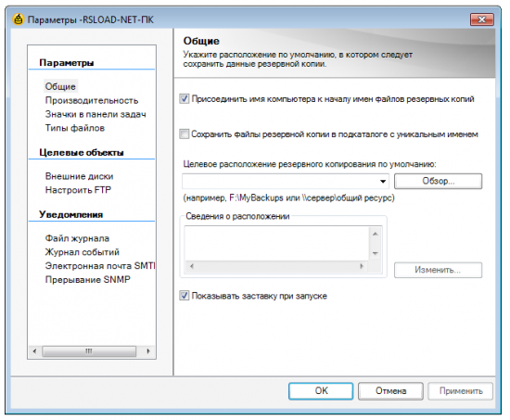Click the Обзор... browse button

[438, 181]
